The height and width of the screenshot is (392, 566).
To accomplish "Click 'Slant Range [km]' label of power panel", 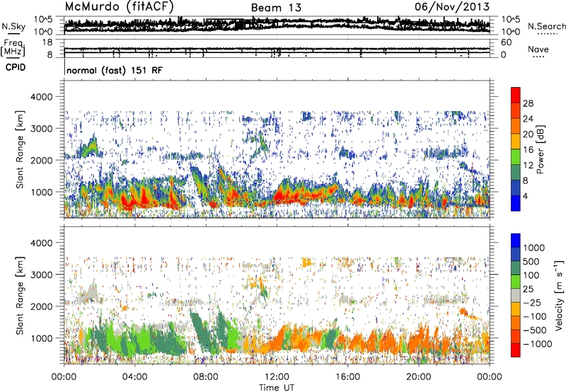I will (20, 149).
